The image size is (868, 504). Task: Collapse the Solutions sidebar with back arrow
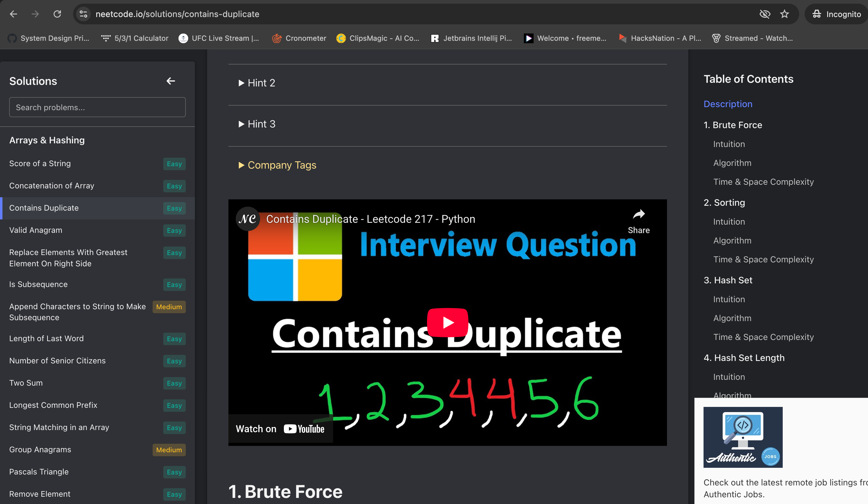(171, 81)
